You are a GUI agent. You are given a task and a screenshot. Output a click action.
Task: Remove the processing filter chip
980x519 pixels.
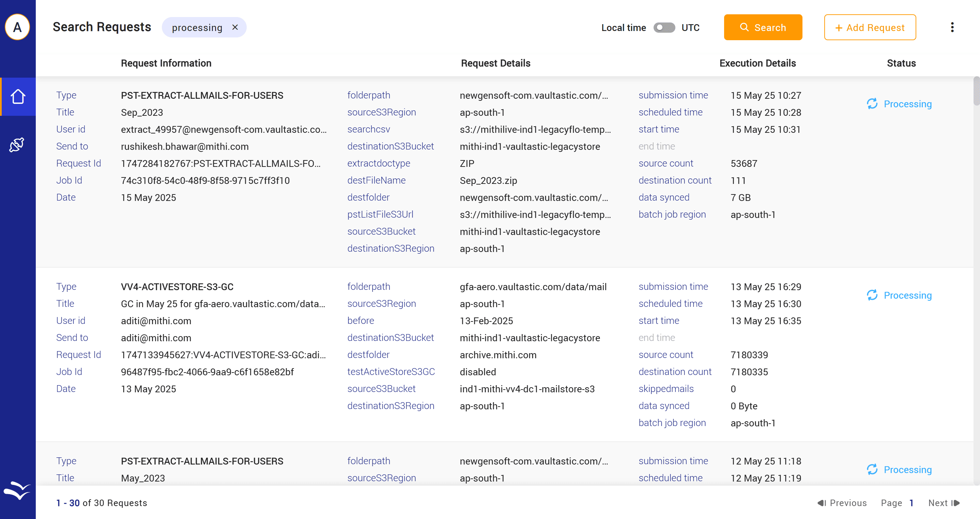pyautogui.click(x=235, y=27)
